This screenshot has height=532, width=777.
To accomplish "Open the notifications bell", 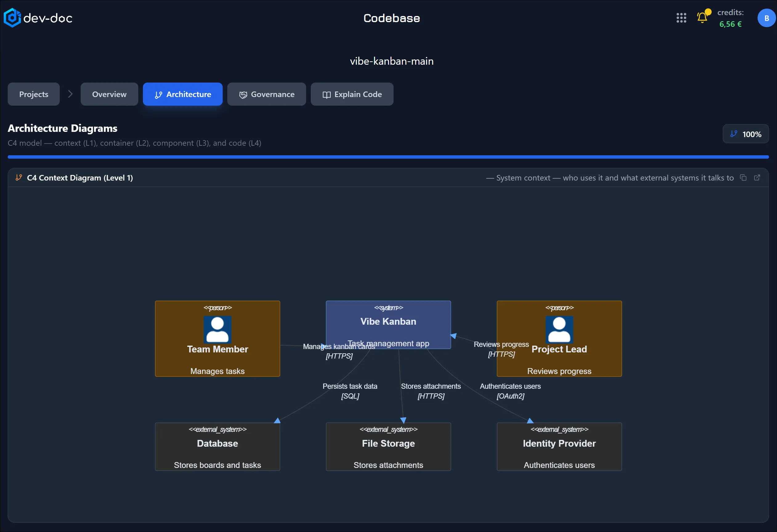I will tap(702, 17).
